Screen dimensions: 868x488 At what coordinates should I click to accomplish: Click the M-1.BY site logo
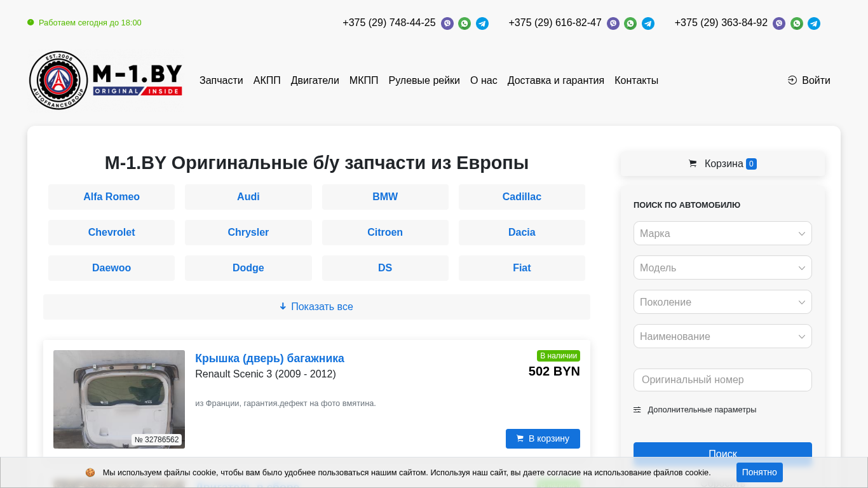click(105, 80)
